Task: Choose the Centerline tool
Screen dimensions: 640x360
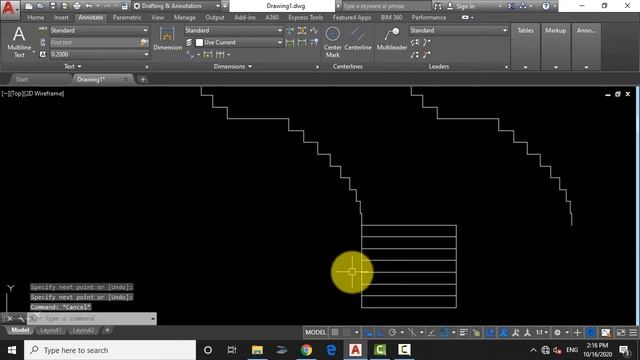Action: click(x=358, y=39)
